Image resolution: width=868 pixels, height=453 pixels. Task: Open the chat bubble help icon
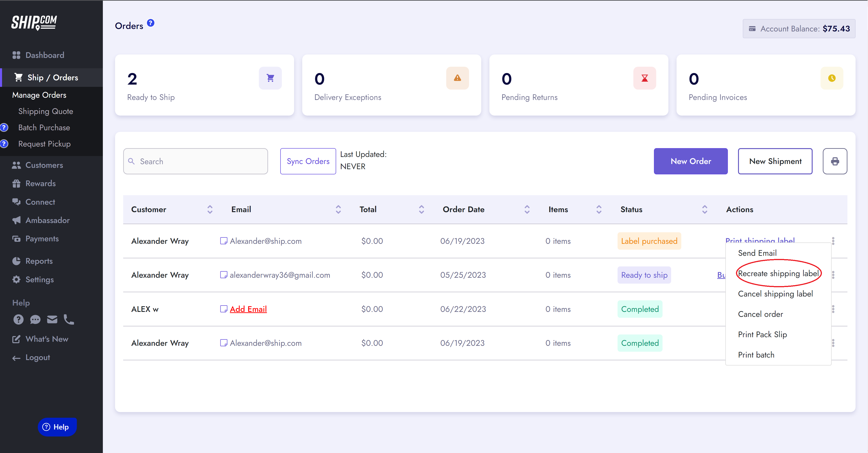[x=35, y=319]
